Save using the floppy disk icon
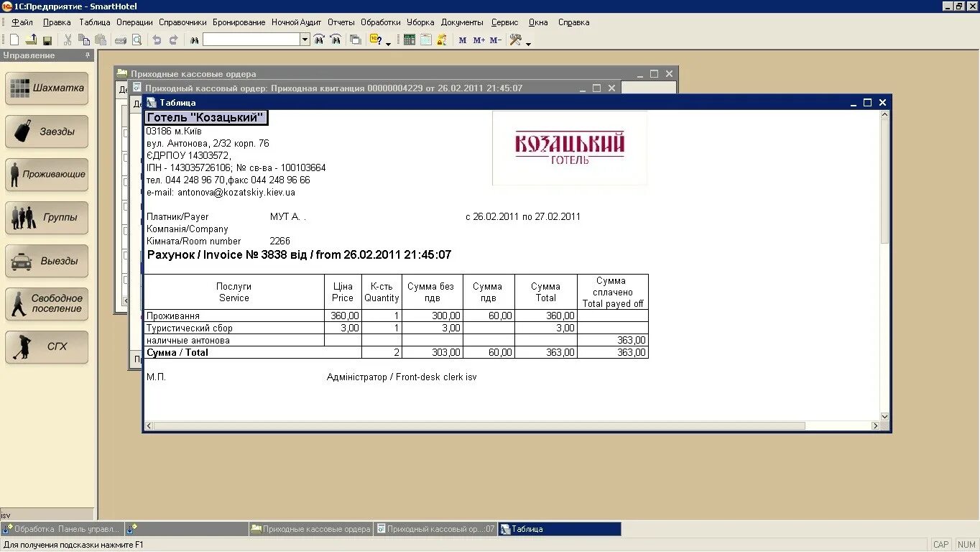This screenshot has width=980, height=552. (47, 40)
